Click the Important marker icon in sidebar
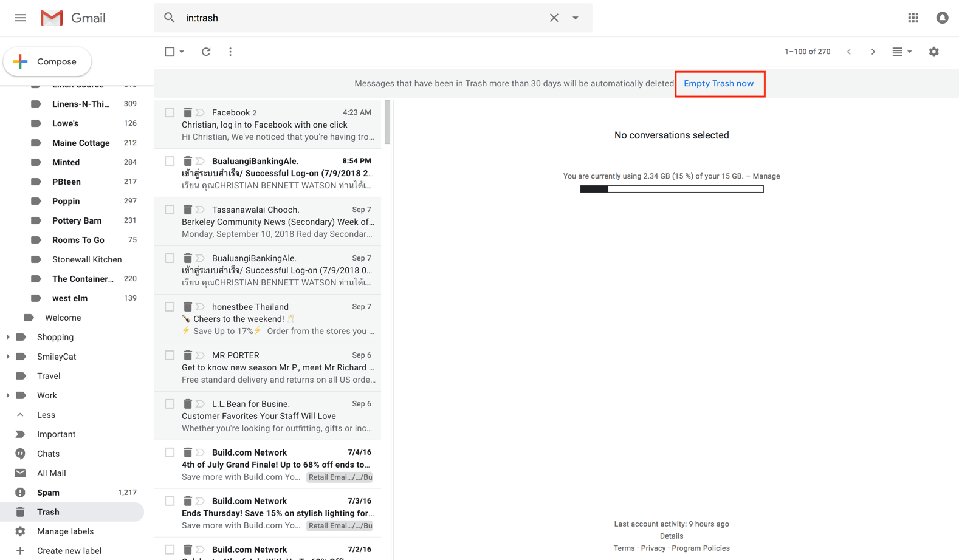 20,434
